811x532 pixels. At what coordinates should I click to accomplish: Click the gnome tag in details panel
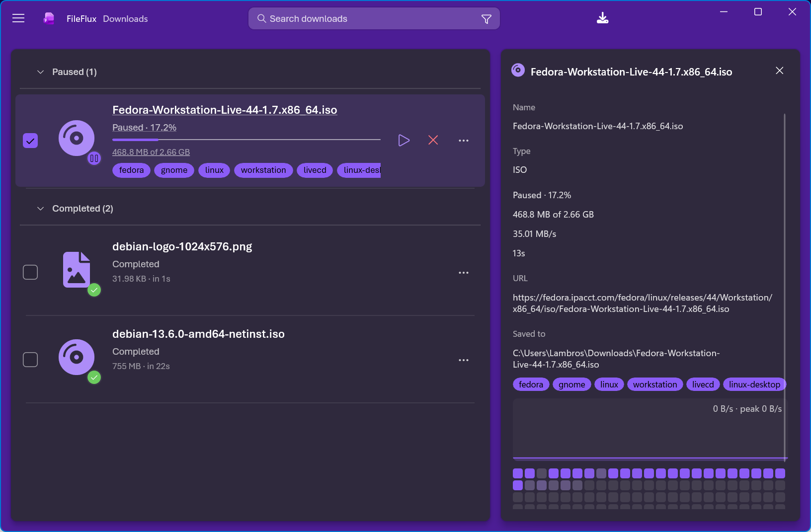coord(571,384)
